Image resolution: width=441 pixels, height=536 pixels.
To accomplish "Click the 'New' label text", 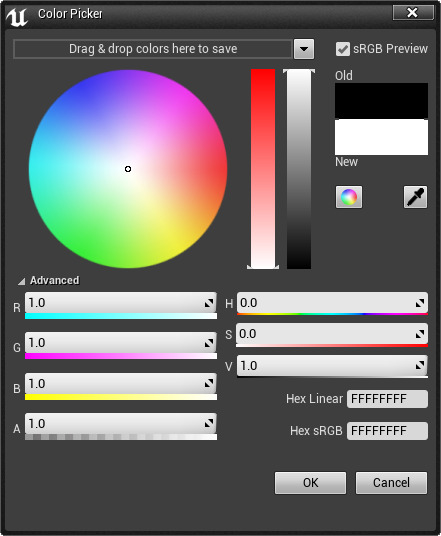I will pos(346,162).
